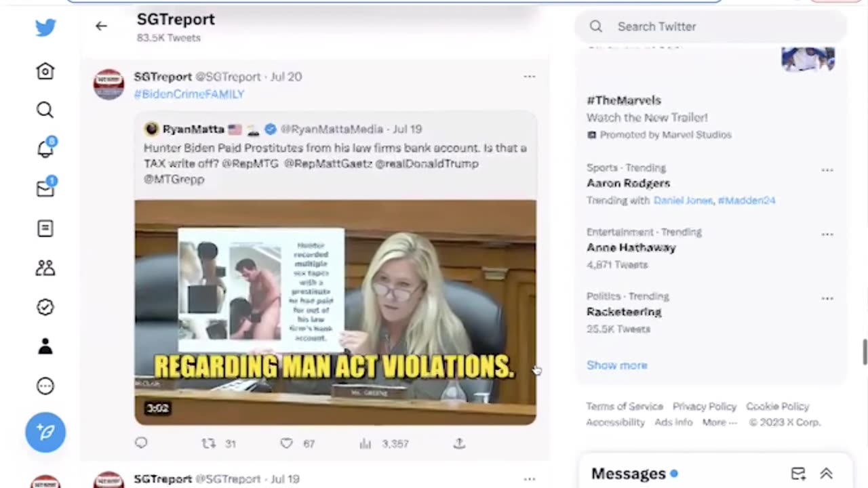Open more options for the Aaron Rodgers trend
This screenshot has height=488, width=868.
(x=827, y=169)
